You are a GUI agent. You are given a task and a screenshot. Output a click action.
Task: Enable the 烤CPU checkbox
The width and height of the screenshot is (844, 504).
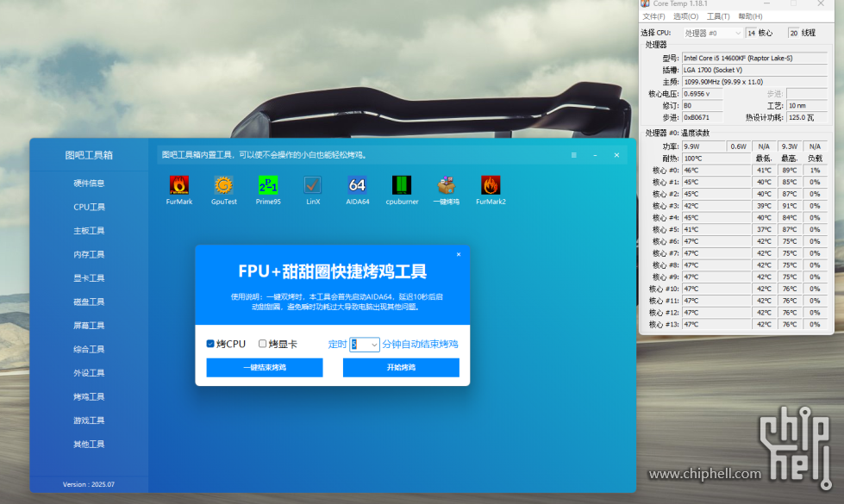pos(210,344)
